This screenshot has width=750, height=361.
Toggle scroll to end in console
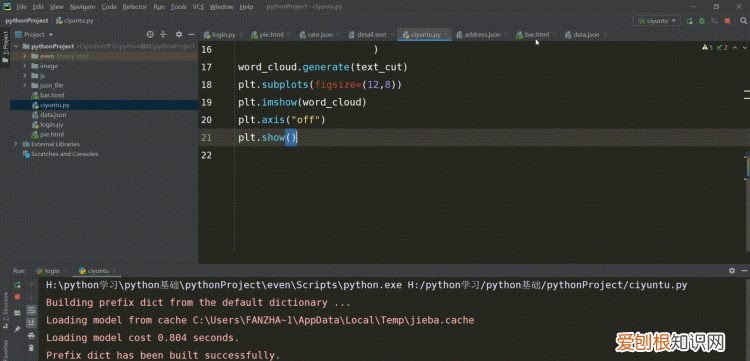pos(31,322)
